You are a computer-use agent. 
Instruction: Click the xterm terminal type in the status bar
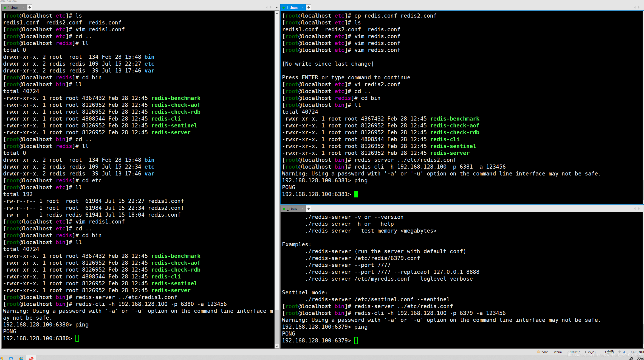point(558,352)
